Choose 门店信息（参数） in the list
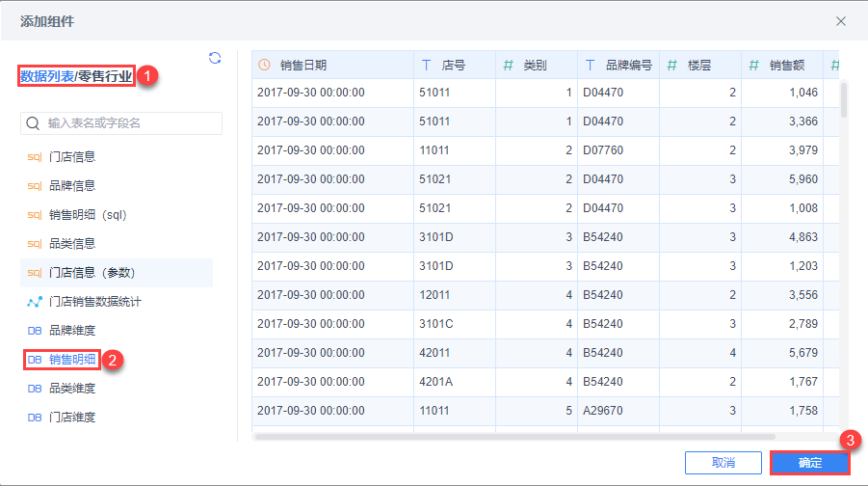This screenshot has width=868, height=486. point(92,273)
